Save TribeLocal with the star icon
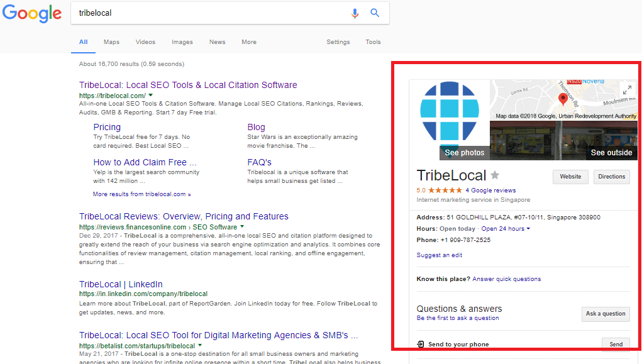 click(x=495, y=175)
